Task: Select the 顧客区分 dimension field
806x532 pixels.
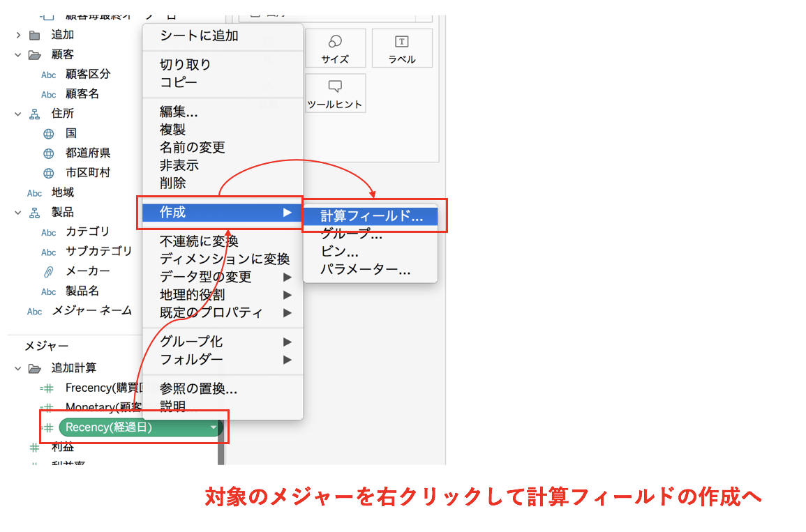Action: 88,74
